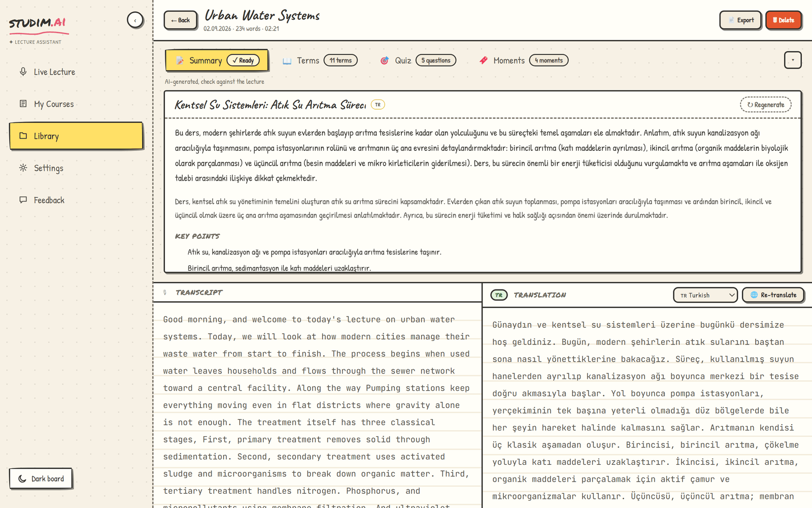Click the Transcript header pencil icon
Viewport: 812px width, 508px height.
pyautogui.click(x=165, y=293)
